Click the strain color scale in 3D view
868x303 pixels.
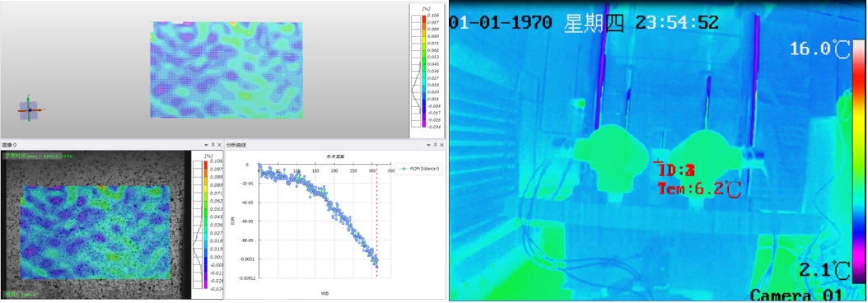pos(423,71)
